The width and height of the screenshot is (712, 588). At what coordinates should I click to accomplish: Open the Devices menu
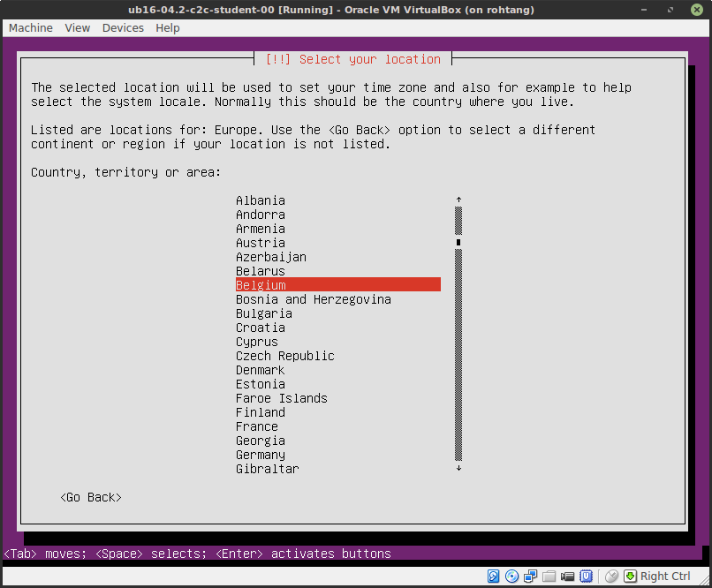[122, 27]
